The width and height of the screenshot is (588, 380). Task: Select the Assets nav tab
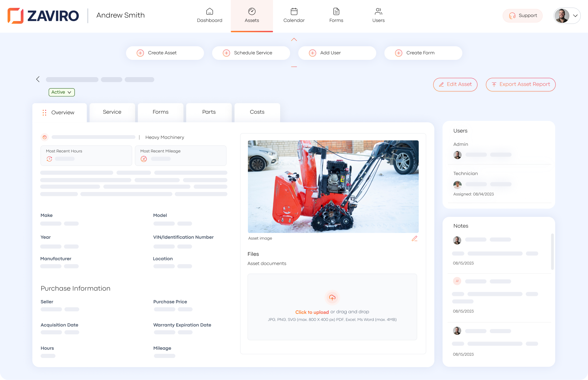(x=252, y=16)
